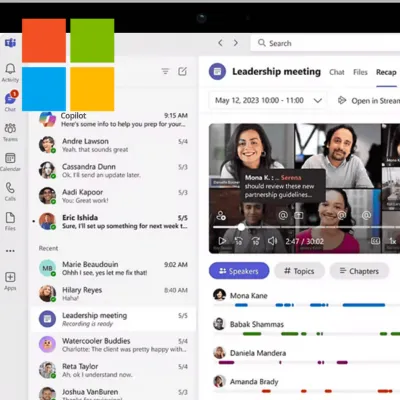
Task: Open Hilary Reyes chat
Action: 113,294
